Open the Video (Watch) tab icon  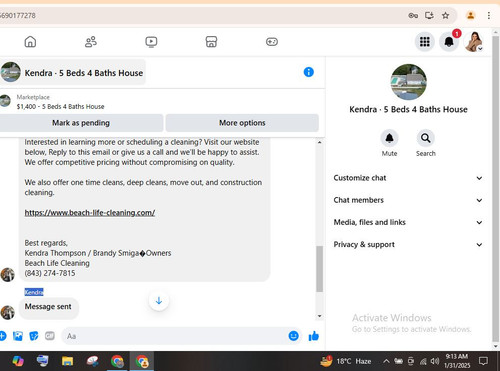pos(151,42)
